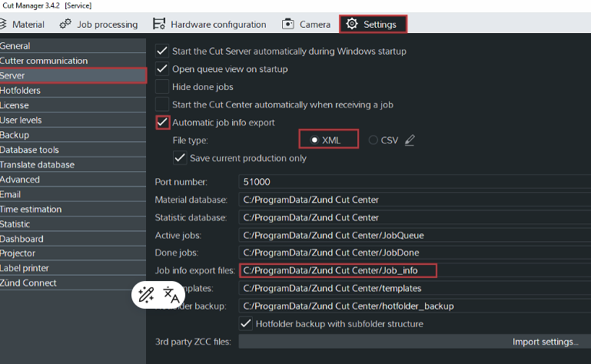This screenshot has width=591, height=364.
Task: Click the Statistic database path field
Action: [414, 217]
